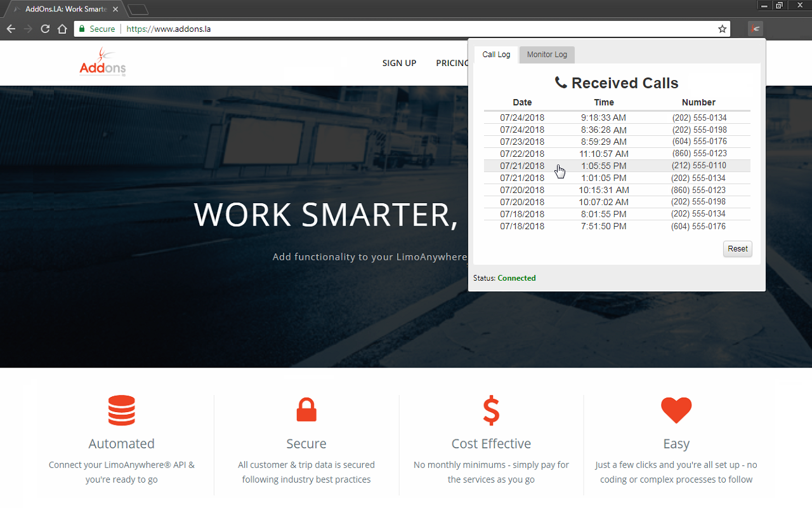Close the AddOns.LA browser tab
812x508 pixels.
[x=115, y=10]
